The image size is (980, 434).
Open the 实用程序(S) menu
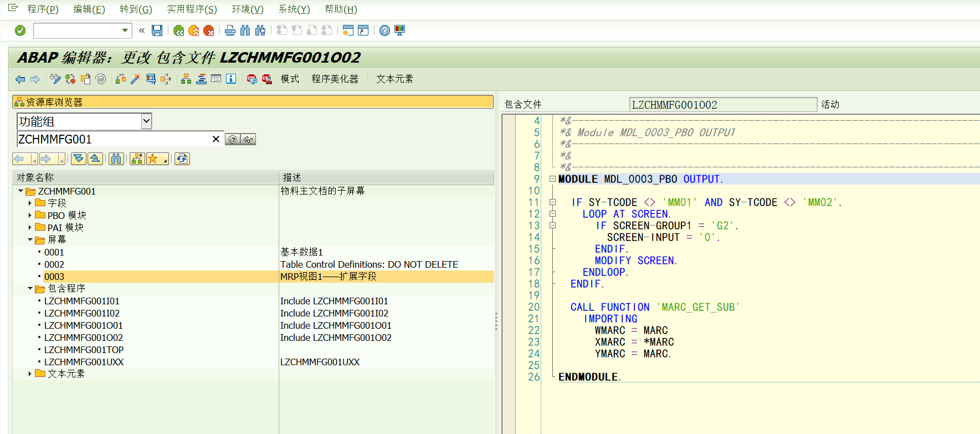[x=192, y=9]
